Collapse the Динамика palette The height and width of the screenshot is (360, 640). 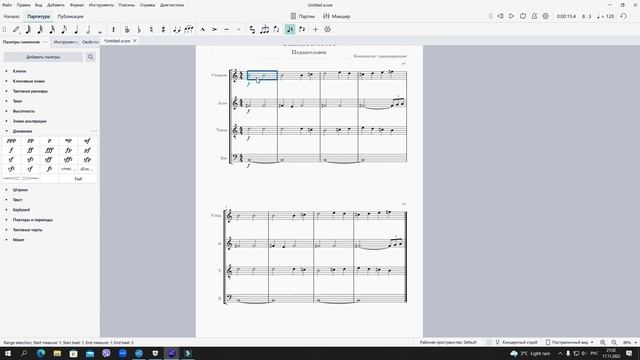pyautogui.click(x=6, y=131)
